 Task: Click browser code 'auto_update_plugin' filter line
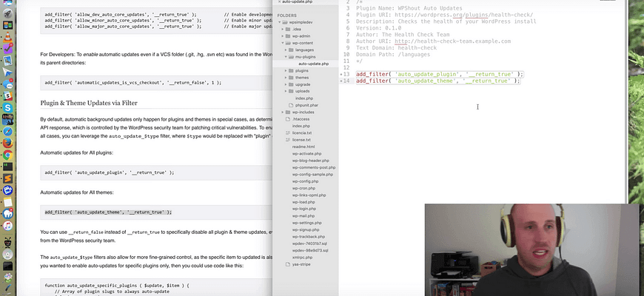[110, 172]
